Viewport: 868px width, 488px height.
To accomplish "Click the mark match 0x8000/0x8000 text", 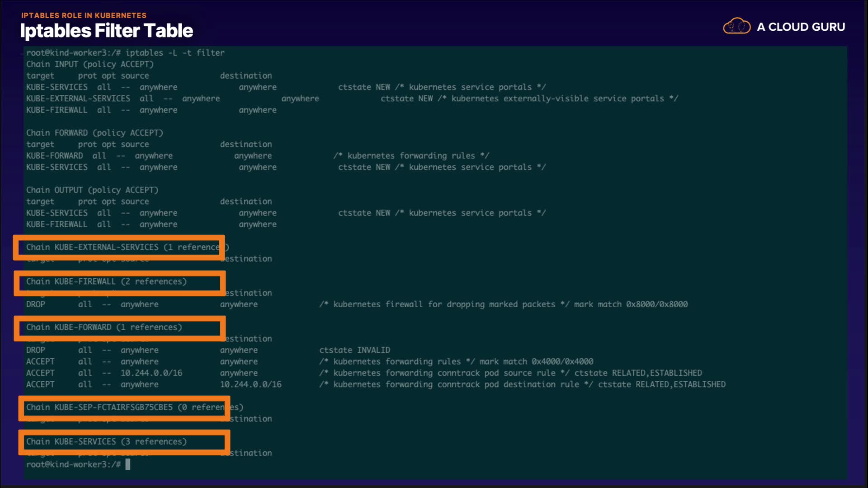I will point(631,305).
